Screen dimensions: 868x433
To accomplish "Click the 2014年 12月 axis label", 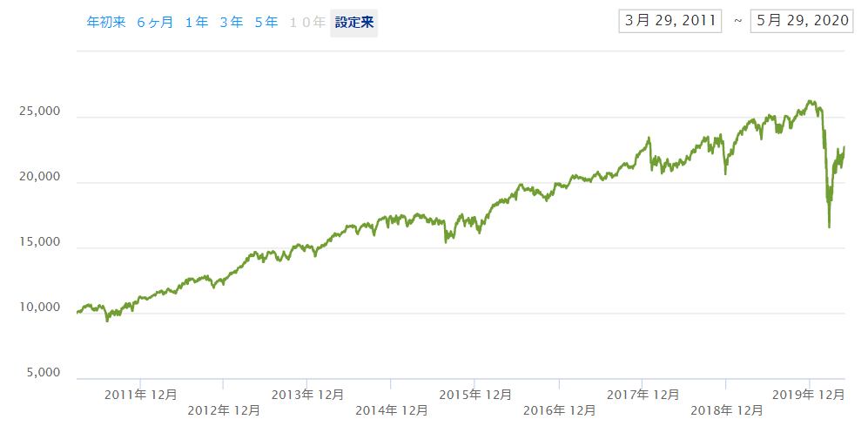I will pos(392,411).
